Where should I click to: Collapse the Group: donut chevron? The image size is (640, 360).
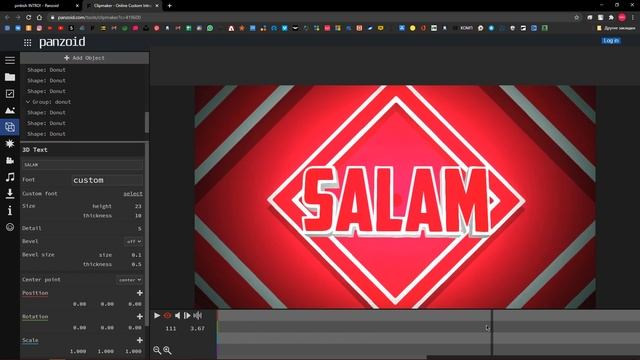(28, 102)
